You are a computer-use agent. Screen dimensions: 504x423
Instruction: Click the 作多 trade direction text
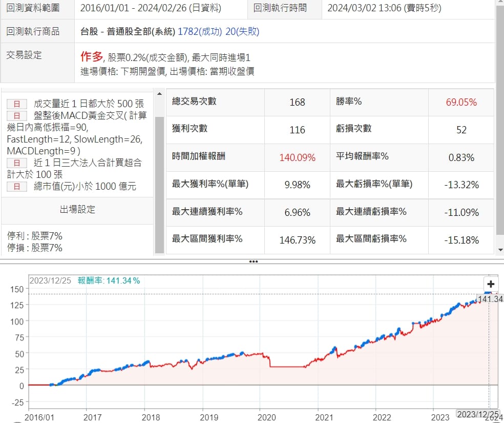(92, 57)
